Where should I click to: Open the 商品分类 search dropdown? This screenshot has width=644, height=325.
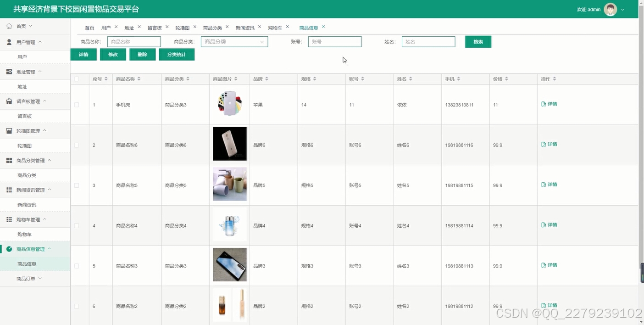pyautogui.click(x=234, y=41)
